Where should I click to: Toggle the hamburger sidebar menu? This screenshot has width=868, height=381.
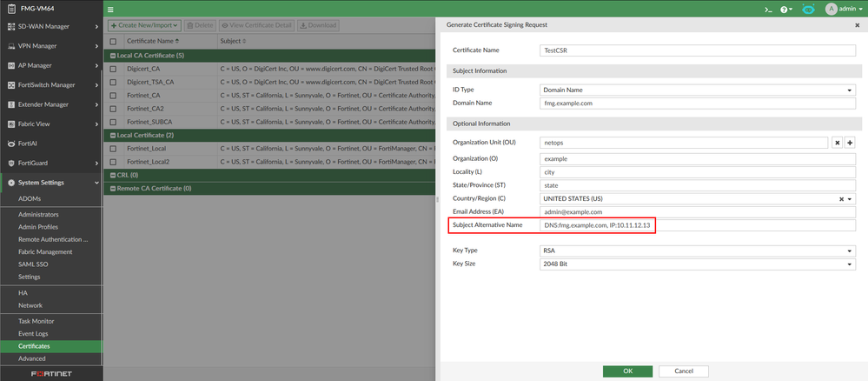(x=111, y=9)
